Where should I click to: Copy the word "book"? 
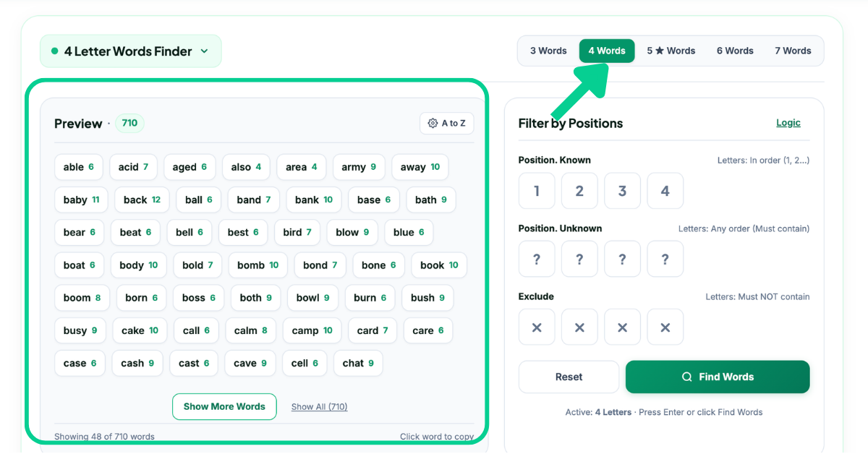coord(439,265)
